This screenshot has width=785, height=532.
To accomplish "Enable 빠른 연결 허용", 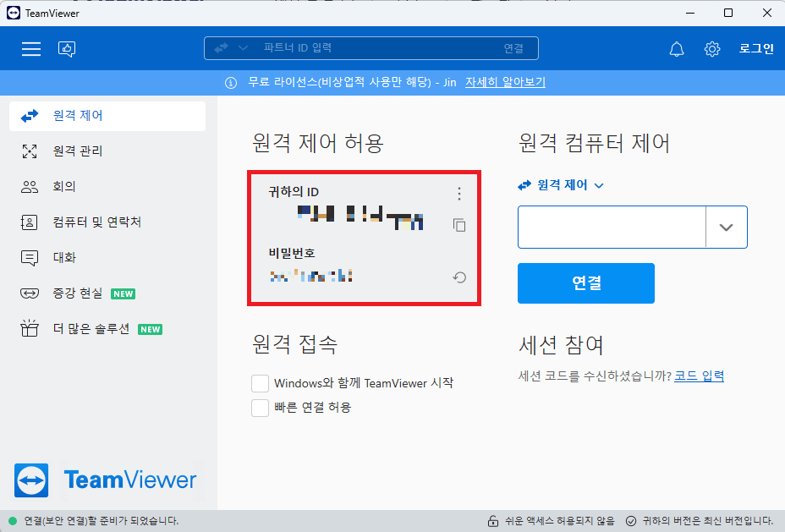I will (x=261, y=406).
